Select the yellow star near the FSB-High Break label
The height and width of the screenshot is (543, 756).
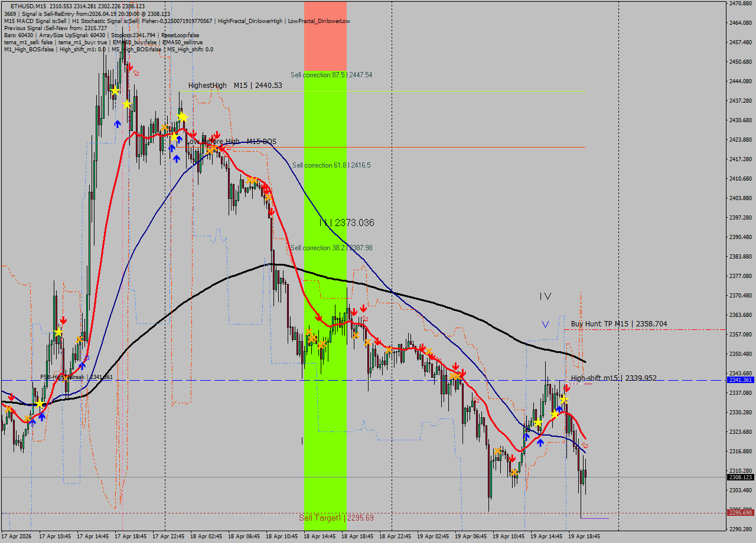[40, 404]
